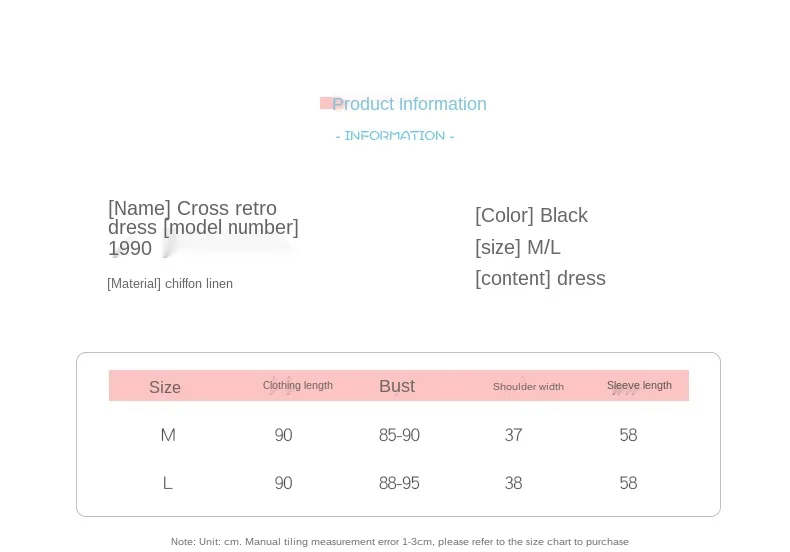The image size is (790, 552).
Task: Click the Material chiffon linen line
Action: [x=170, y=284]
